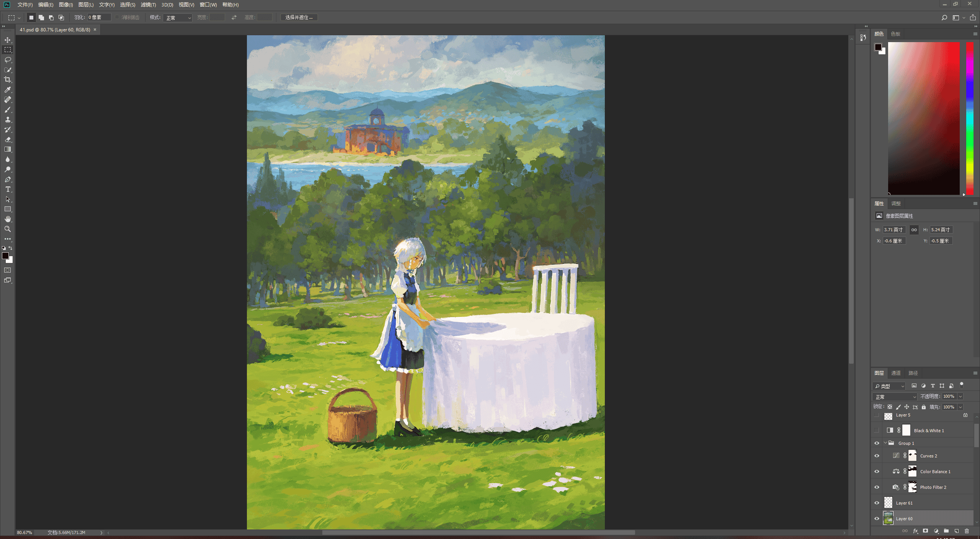Toggle visibility of Color Balance 1 layer
This screenshot has width=980, height=539.
(877, 472)
